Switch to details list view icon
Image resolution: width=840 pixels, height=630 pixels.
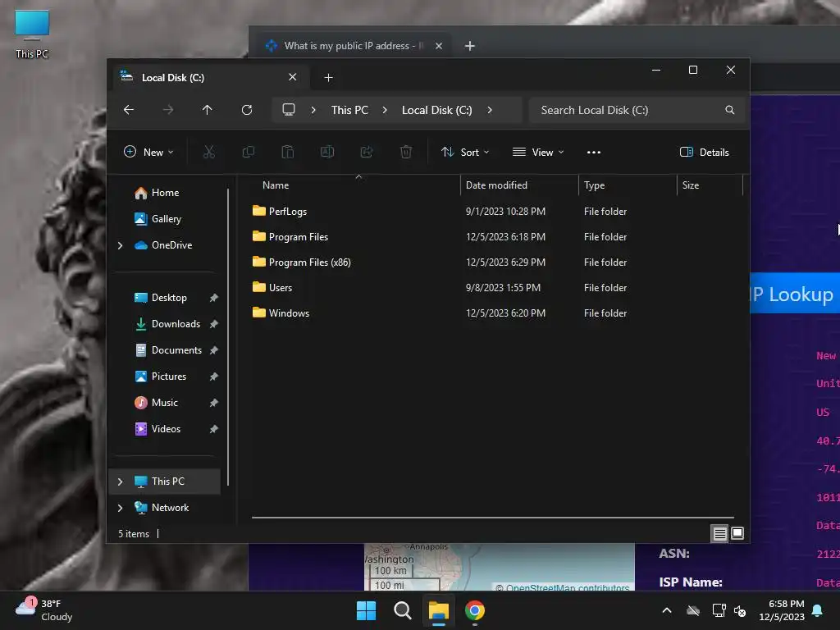tap(719, 533)
